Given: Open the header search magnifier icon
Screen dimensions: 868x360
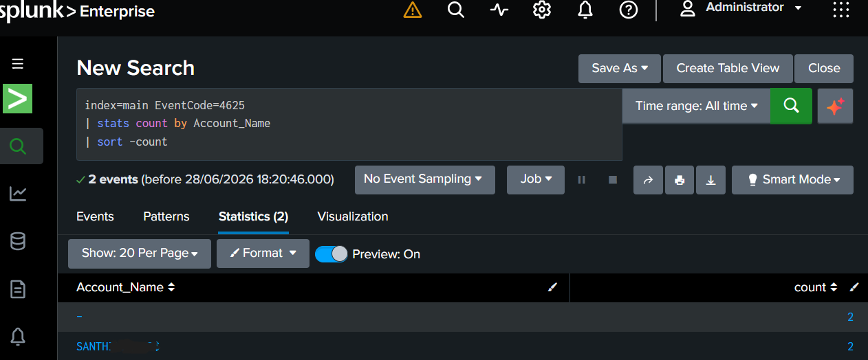Looking at the screenshot, I should click(x=456, y=10).
